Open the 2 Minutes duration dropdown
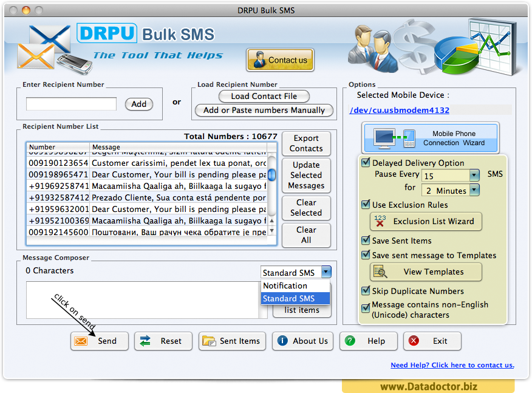This screenshot has height=393, width=532. pyautogui.click(x=474, y=190)
